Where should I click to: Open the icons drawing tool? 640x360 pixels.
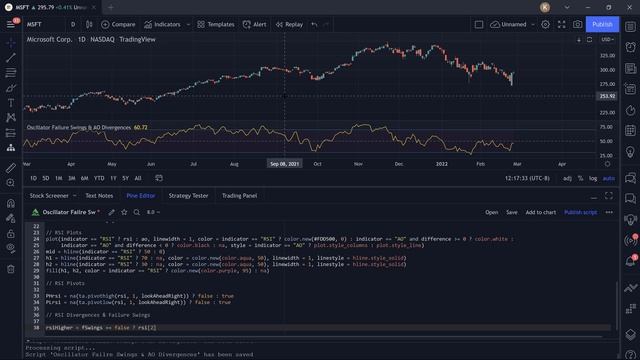tap(11, 148)
